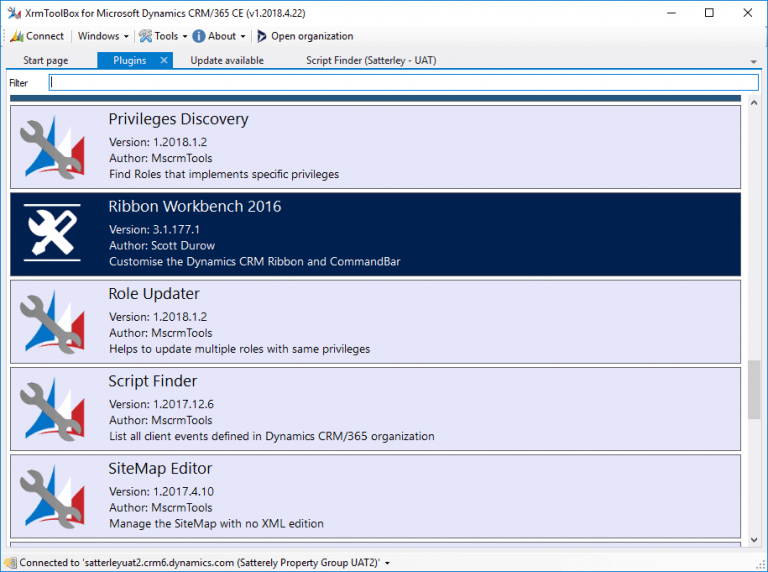Image resolution: width=768 pixels, height=572 pixels.
Task: Switch to the Update available tab
Action: [x=227, y=60]
